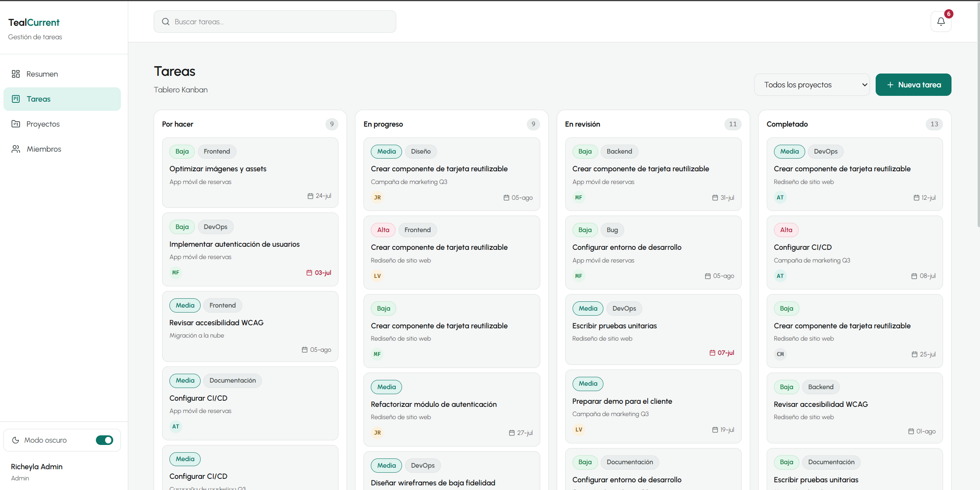Click the calendar icon by 01-ago

[911, 431]
